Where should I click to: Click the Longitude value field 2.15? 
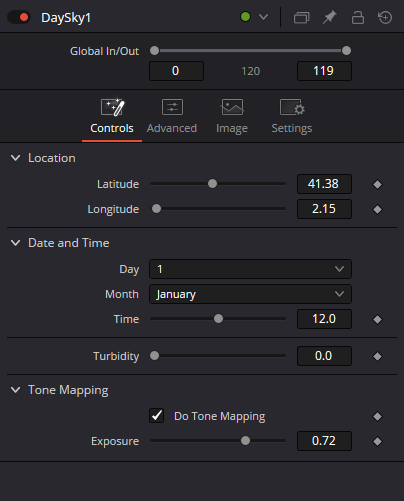(324, 209)
